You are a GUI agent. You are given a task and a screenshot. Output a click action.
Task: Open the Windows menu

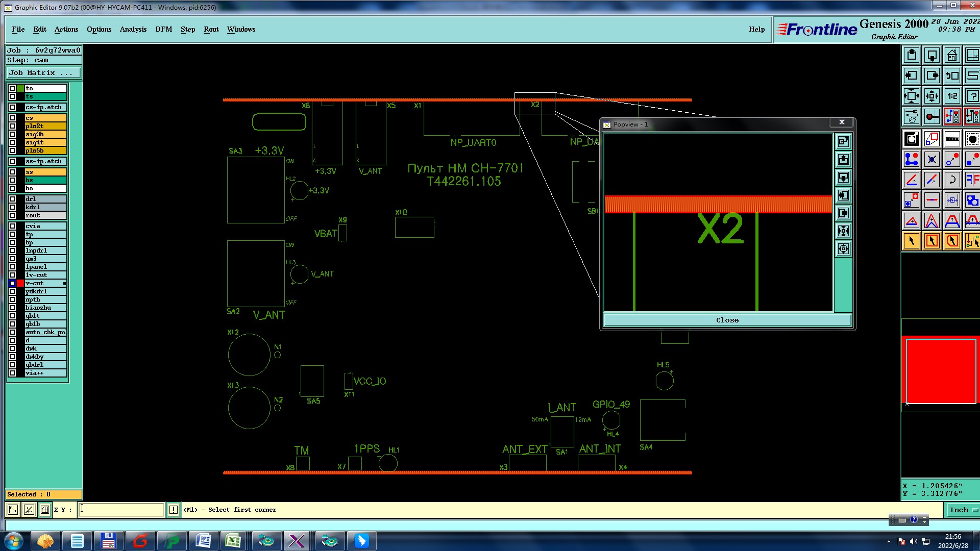241,30
